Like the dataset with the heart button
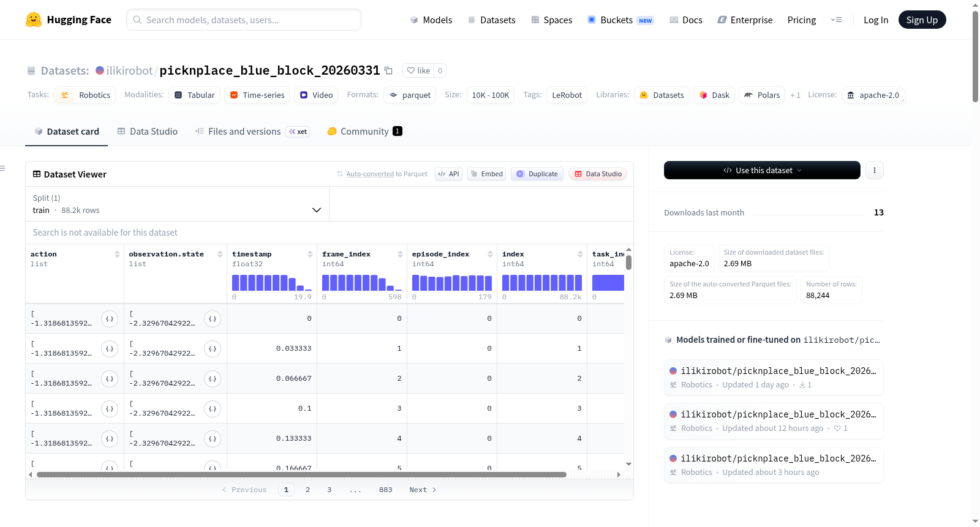Screen dimensions: 980x527 (x=418, y=70)
